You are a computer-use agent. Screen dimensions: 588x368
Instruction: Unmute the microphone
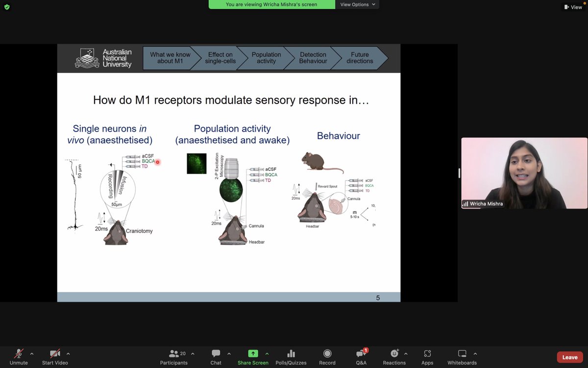(x=19, y=357)
